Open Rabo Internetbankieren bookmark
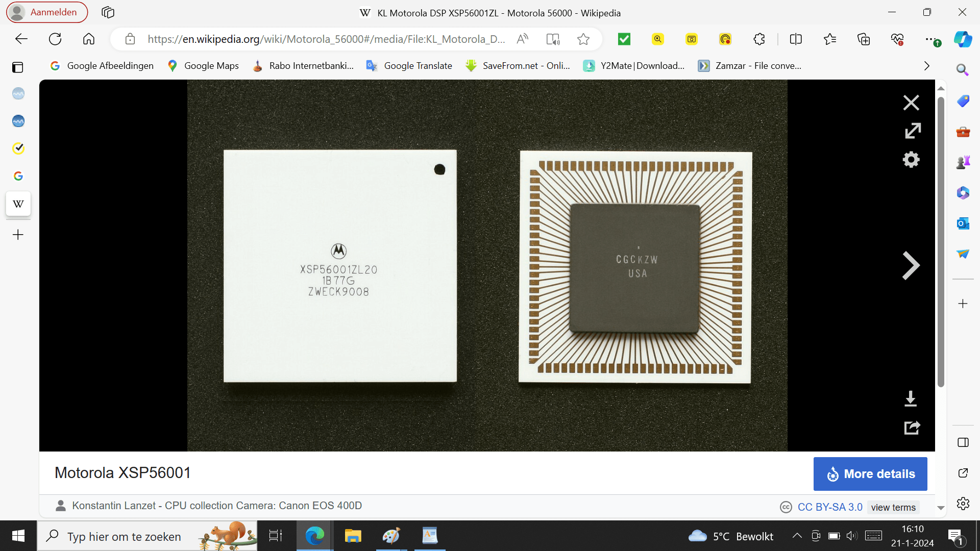The width and height of the screenshot is (980, 551). pyautogui.click(x=303, y=66)
